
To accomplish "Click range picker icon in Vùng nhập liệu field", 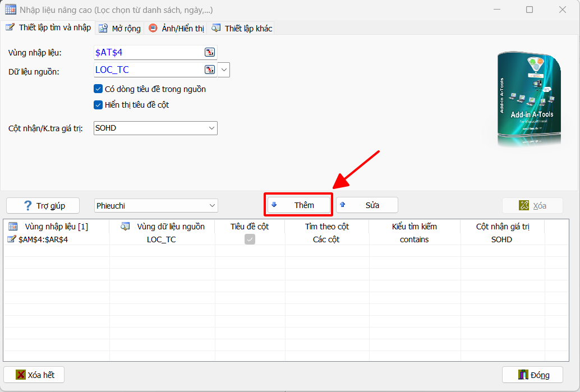I will 210,53.
